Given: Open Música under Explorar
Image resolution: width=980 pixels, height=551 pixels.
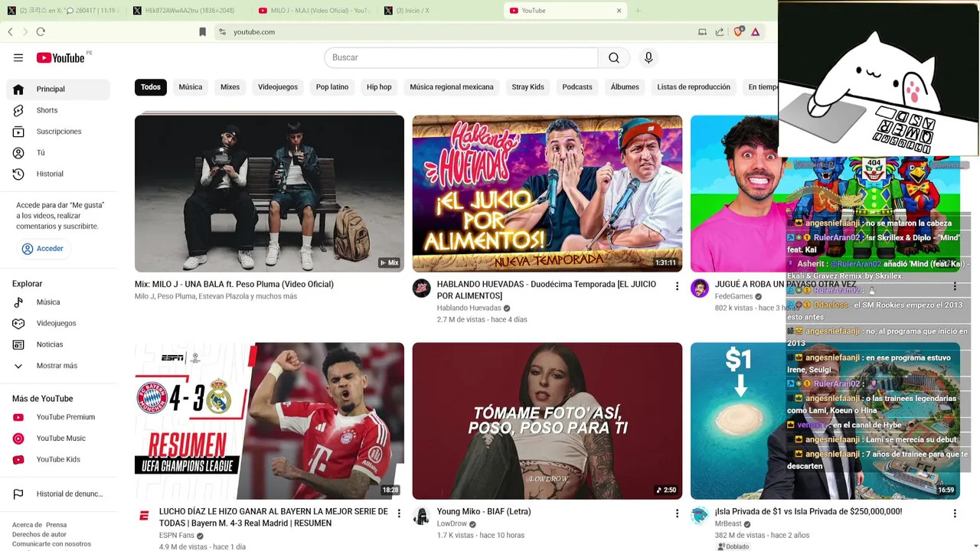Looking at the screenshot, I should 58,302.
